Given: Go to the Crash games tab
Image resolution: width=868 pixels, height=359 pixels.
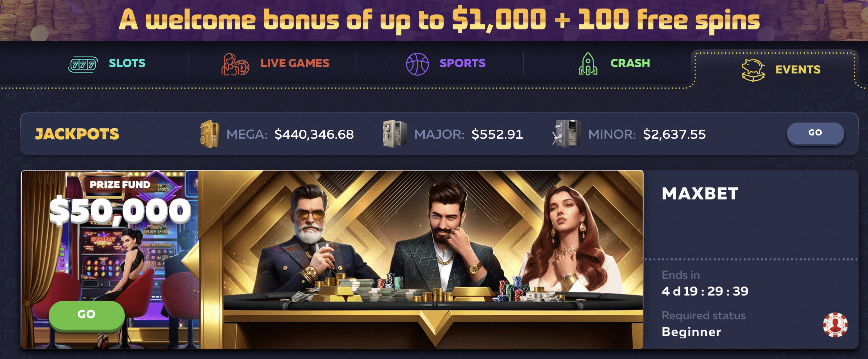Looking at the screenshot, I should [630, 63].
